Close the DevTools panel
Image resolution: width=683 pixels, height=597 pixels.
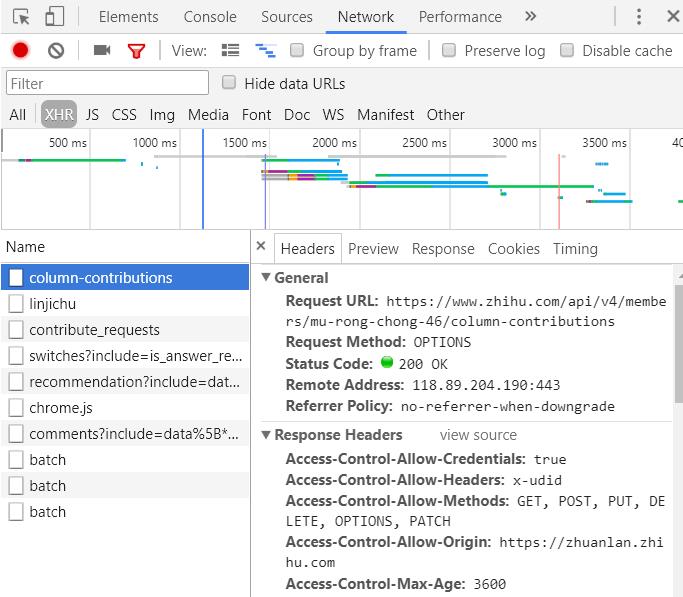click(x=673, y=17)
